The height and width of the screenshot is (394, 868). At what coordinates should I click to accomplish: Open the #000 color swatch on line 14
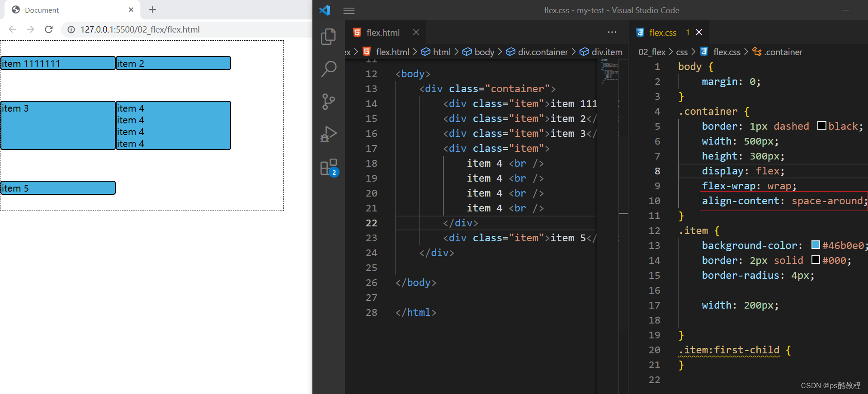click(x=816, y=260)
